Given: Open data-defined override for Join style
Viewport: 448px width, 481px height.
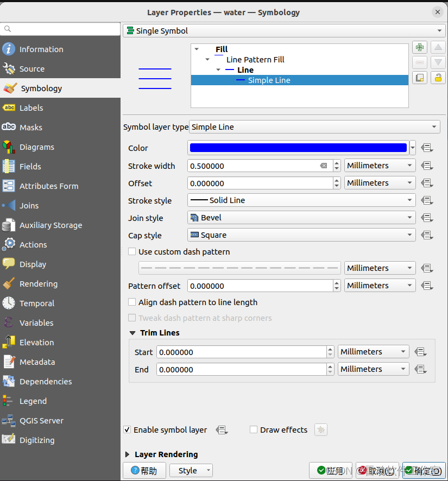Looking at the screenshot, I should [427, 218].
